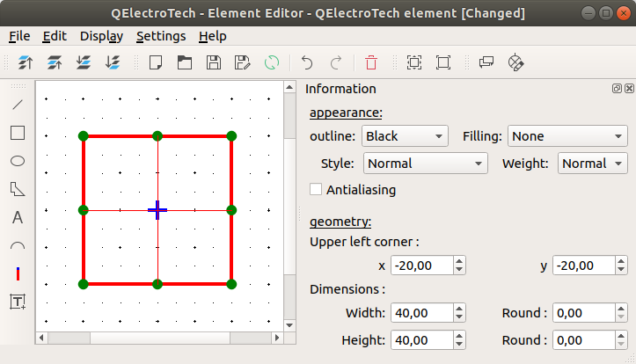The width and height of the screenshot is (636, 364).
Task: Save the element with the floppy icon
Action: pyautogui.click(x=214, y=62)
